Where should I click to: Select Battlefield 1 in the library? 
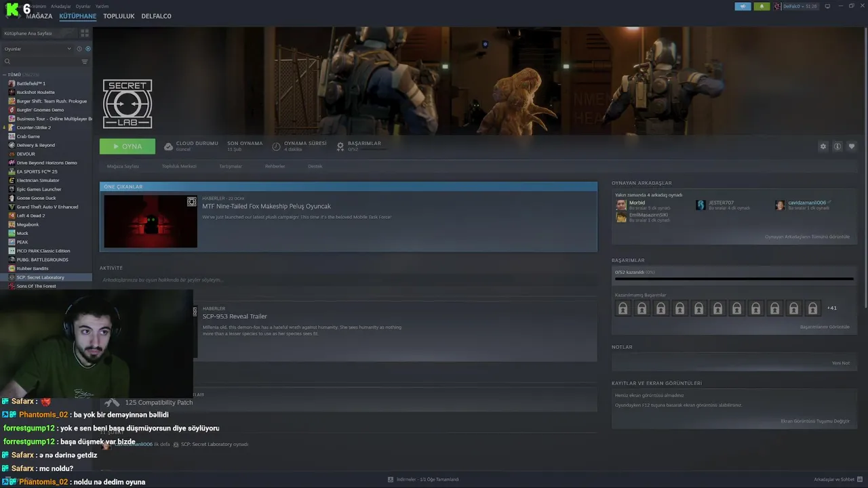tap(31, 83)
